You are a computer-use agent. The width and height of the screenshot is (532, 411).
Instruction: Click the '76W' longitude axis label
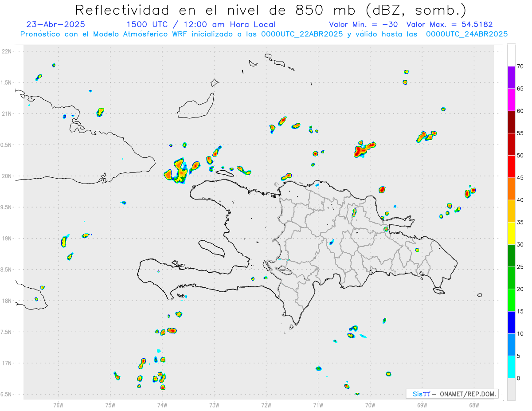(x=58, y=404)
